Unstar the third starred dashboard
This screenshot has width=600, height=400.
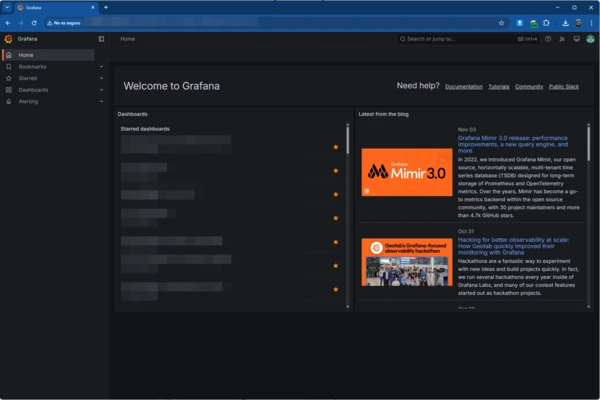coord(336,194)
